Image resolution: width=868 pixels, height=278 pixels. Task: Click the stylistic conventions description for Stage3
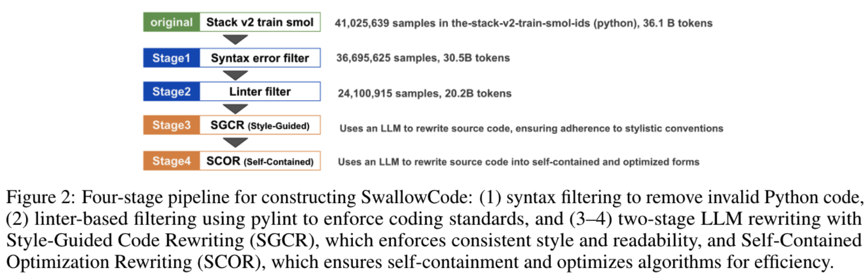tap(531, 128)
